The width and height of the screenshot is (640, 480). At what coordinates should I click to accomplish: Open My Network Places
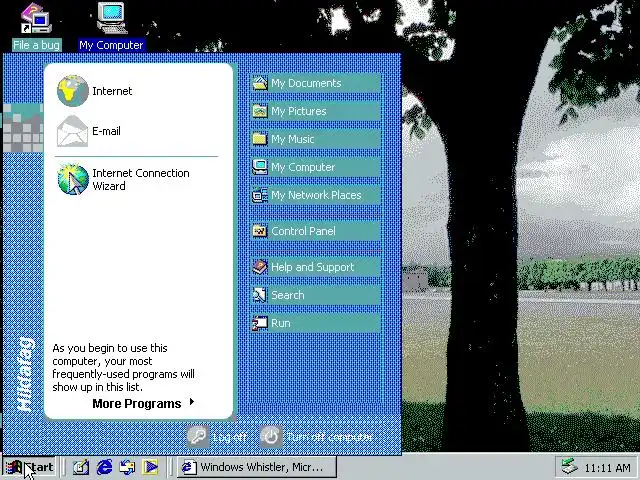(316, 195)
